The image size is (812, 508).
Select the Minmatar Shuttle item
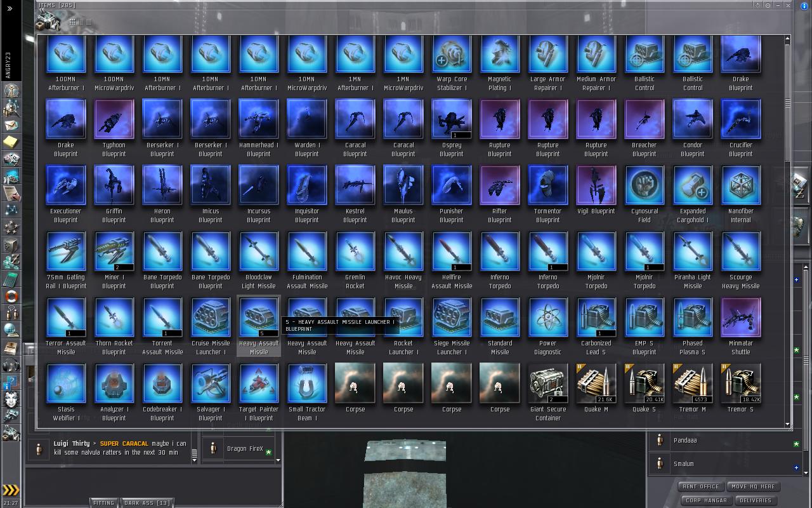[x=741, y=326]
